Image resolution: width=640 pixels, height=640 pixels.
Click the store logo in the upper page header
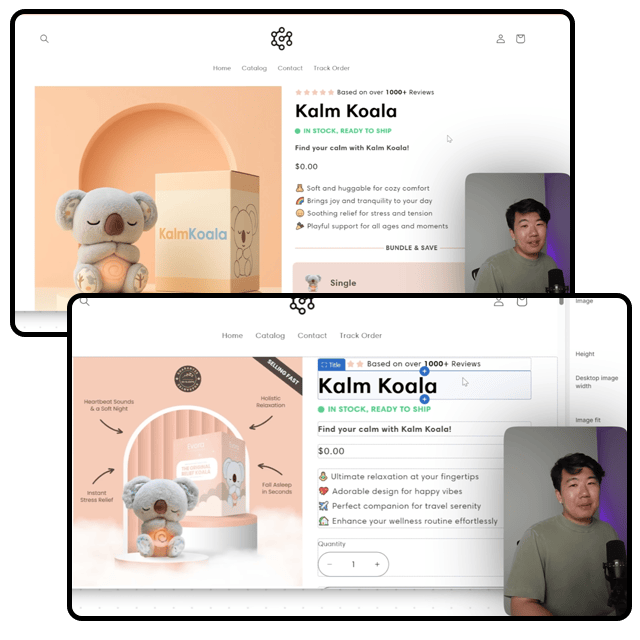[282, 39]
